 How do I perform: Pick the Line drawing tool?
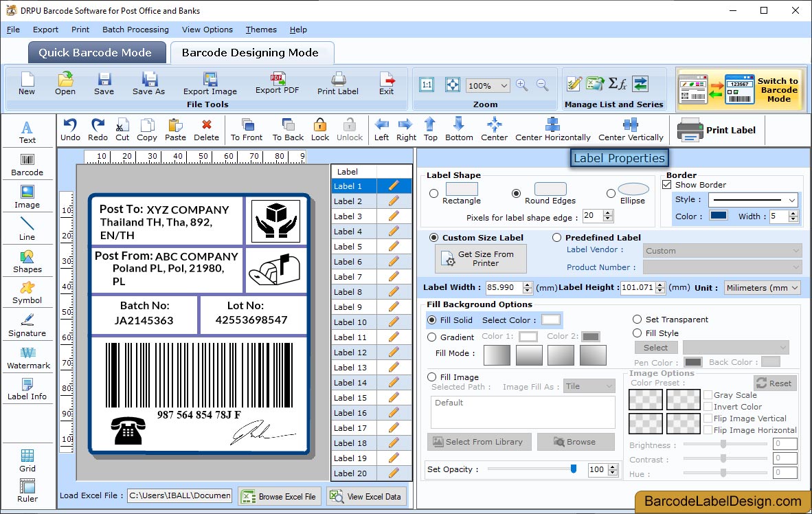(27, 229)
